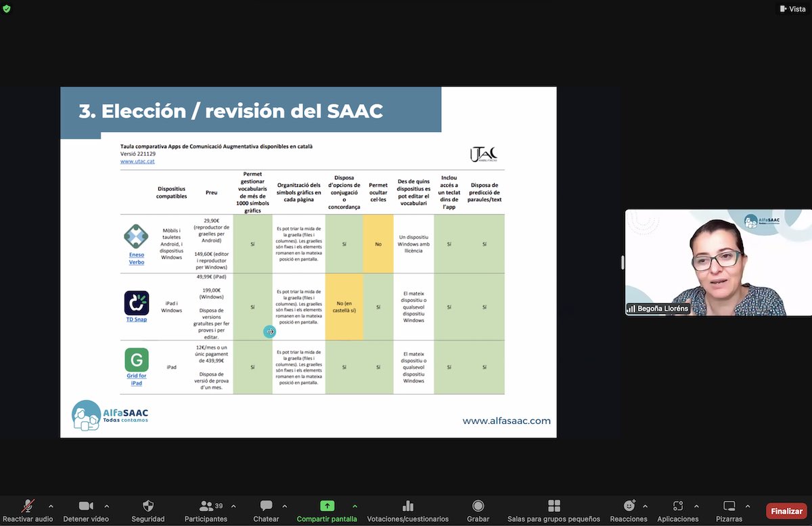Viewport: 812px width, 526px height.
Task: Click separator handle beside speaker video panel
Action: coord(623,263)
